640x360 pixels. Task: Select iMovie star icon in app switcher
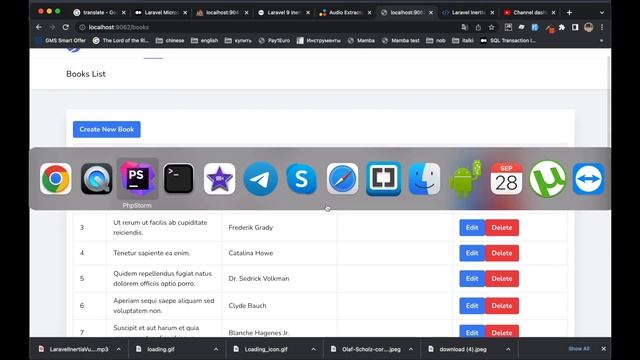pyautogui.click(x=220, y=179)
